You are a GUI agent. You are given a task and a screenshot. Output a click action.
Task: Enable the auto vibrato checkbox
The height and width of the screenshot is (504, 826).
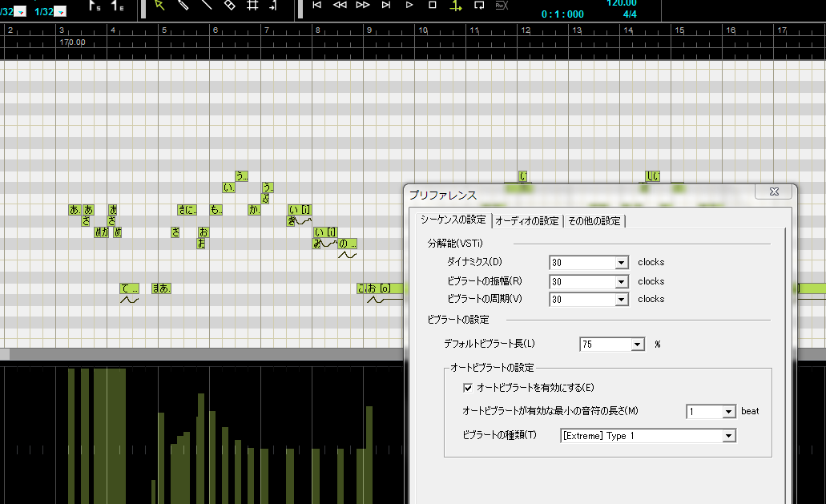(x=468, y=388)
